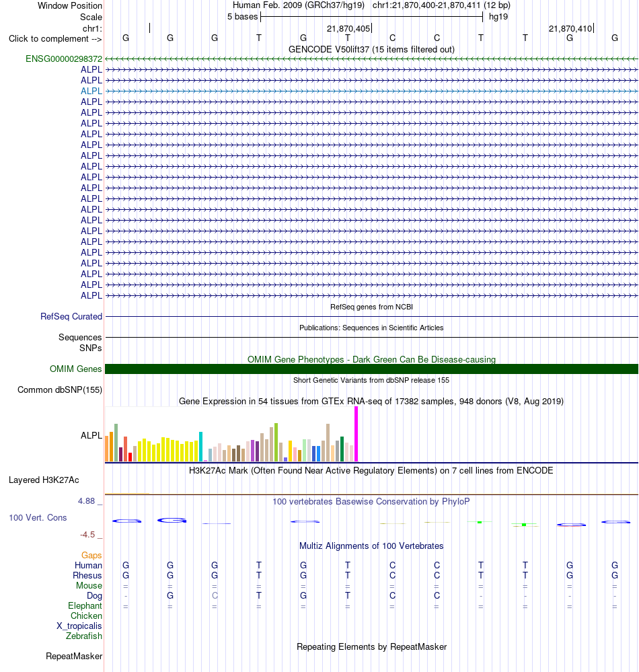Click the 4.88 PhyloP upper scale value
639x672 pixels.
click(x=86, y=501)
